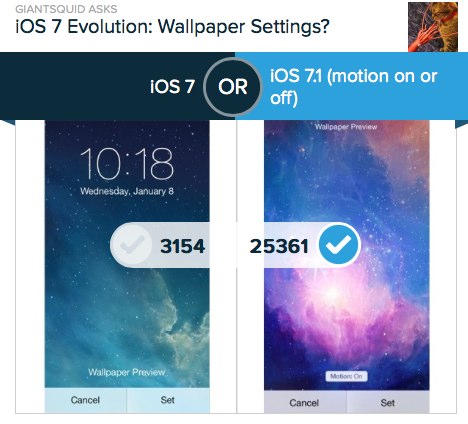This screenshot has width=468, height=424.
Task: Open the GIANTSQUID ASKS username link
Action: 66,9
